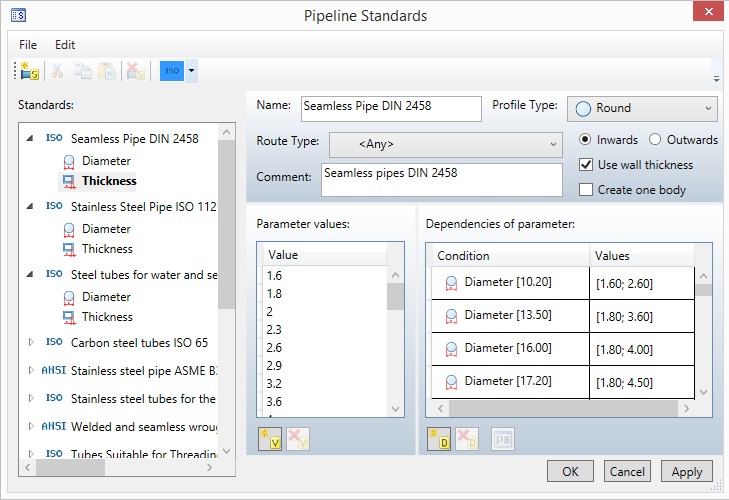Image resolution: width=729 pixels, height=500 pixels.
Task: Select Diameter under Steel tubes for water
Action: 106,297
